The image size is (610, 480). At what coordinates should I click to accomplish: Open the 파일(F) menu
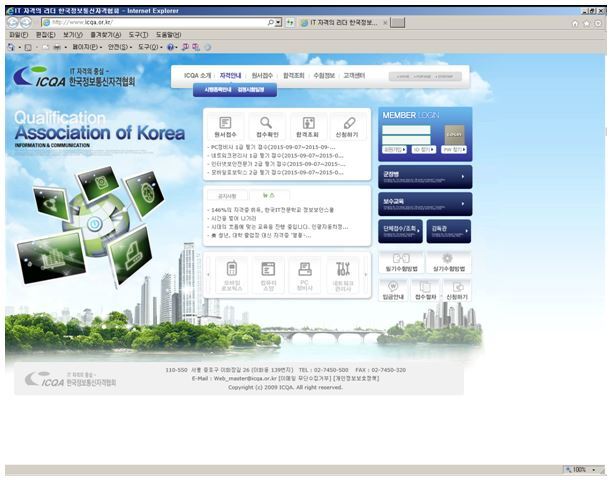coord(19,35)
